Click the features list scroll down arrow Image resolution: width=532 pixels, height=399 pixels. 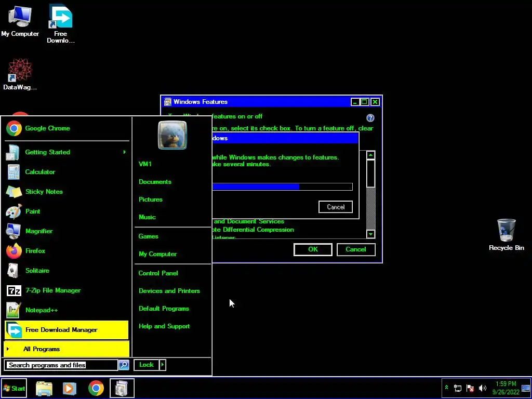(370, 234)
